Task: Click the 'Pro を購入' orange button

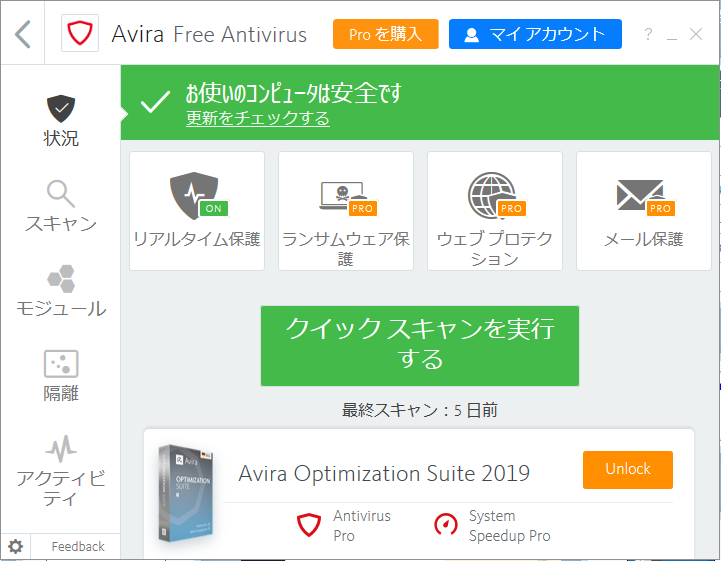Action: coord(385,35)
